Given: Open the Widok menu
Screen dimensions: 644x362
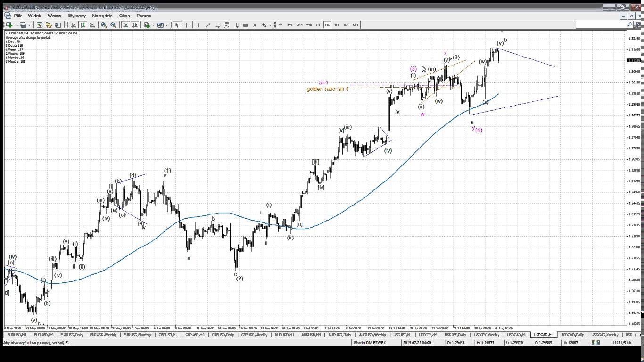Looking at the screenshot, I should point(34,16).
